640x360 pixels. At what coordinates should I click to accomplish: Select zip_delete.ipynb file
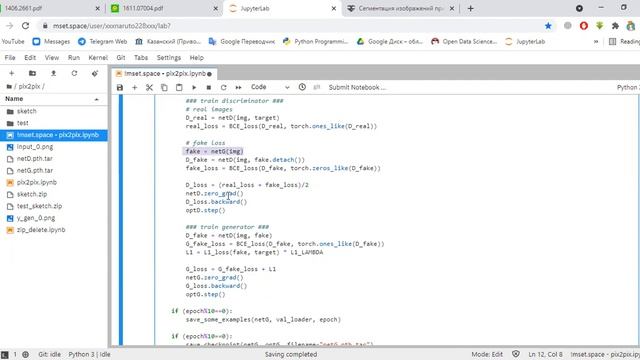(54, 230)
